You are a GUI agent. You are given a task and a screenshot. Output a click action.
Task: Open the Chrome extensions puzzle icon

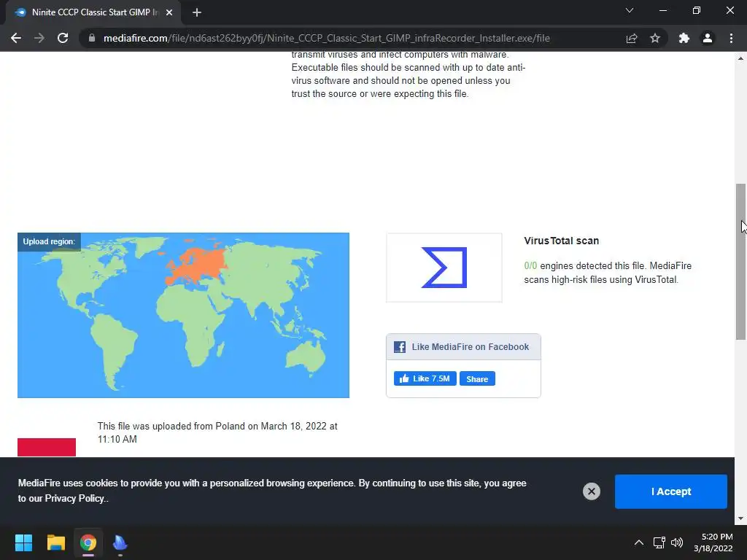(684, 38)
